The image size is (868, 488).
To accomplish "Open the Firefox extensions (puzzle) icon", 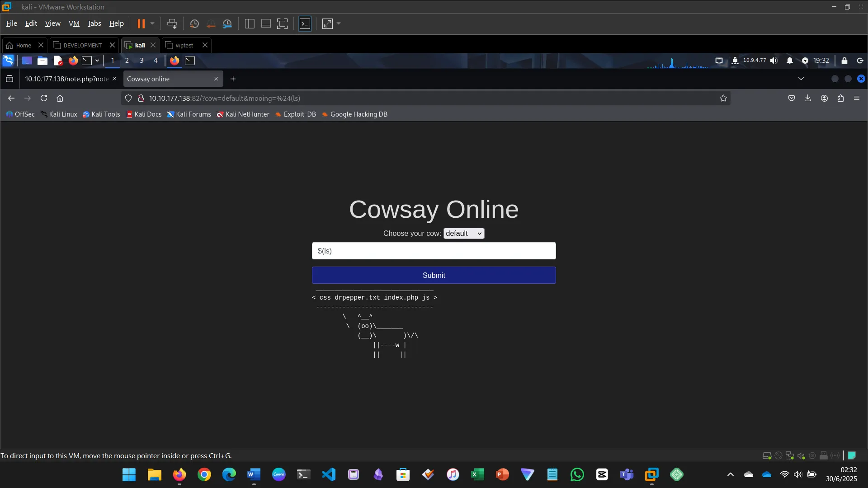I will point(841,98).
